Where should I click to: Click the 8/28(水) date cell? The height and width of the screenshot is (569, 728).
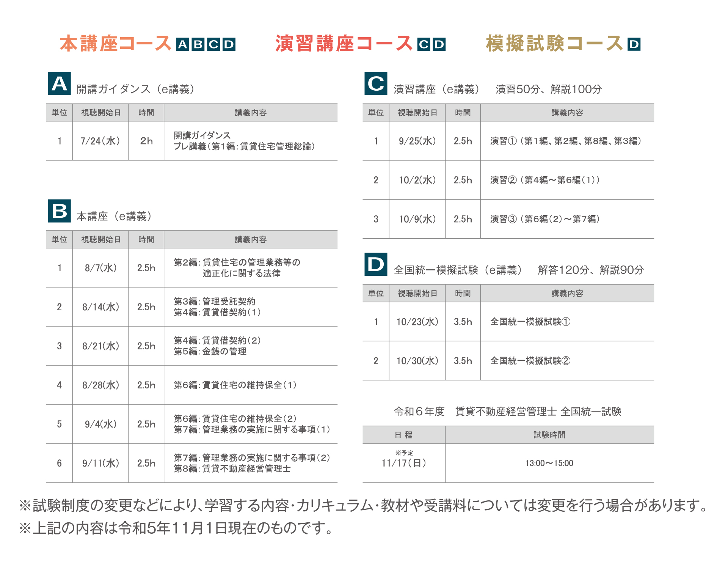(x=100, y=385)
